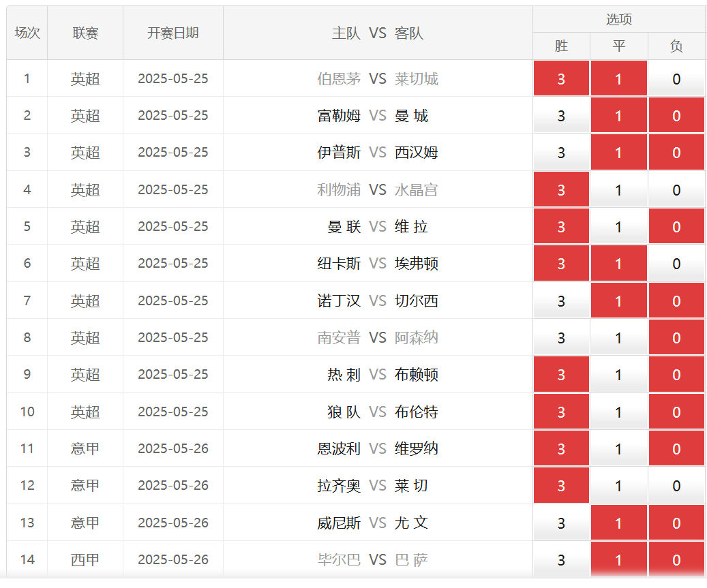707x588 pixels.
Task: Unselect loss (0) for 狼队 VS 布伦特
Action: tap(676, 412)
